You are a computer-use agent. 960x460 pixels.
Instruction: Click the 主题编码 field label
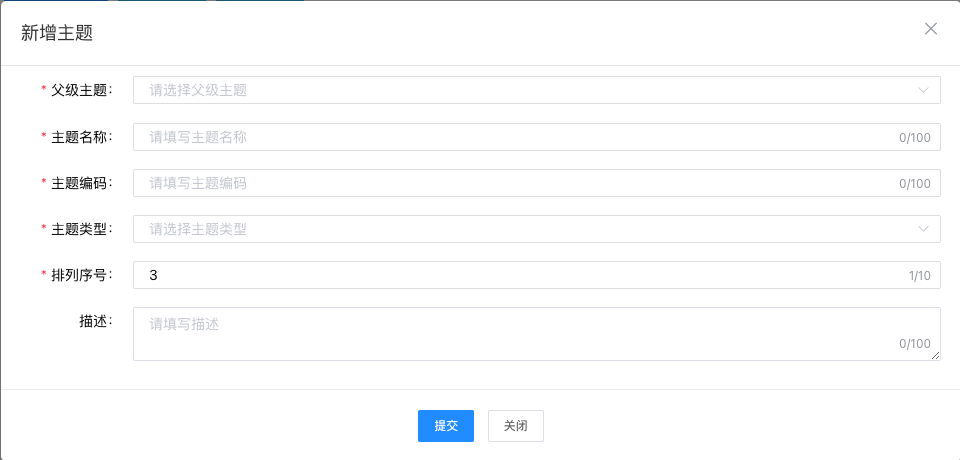(82, 183)
